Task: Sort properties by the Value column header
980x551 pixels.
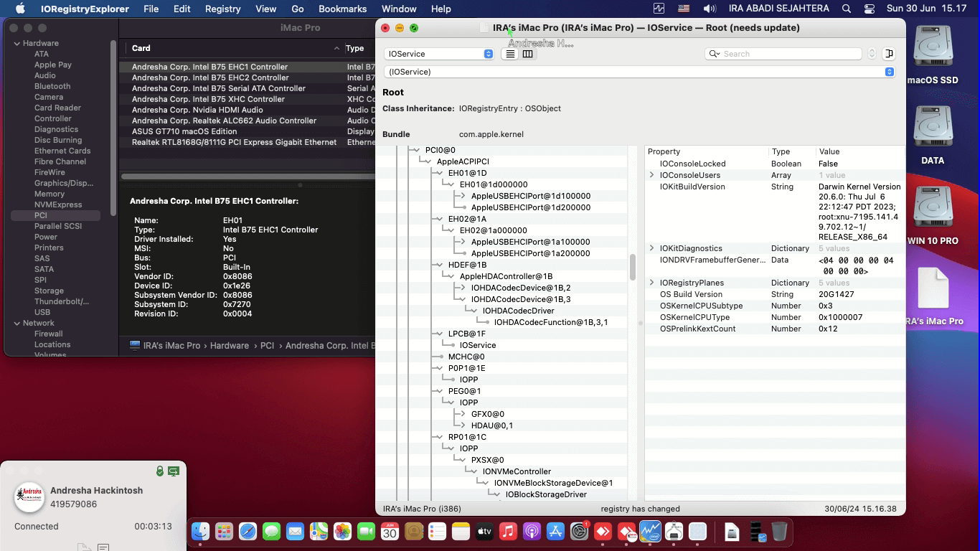Action: 829,151
